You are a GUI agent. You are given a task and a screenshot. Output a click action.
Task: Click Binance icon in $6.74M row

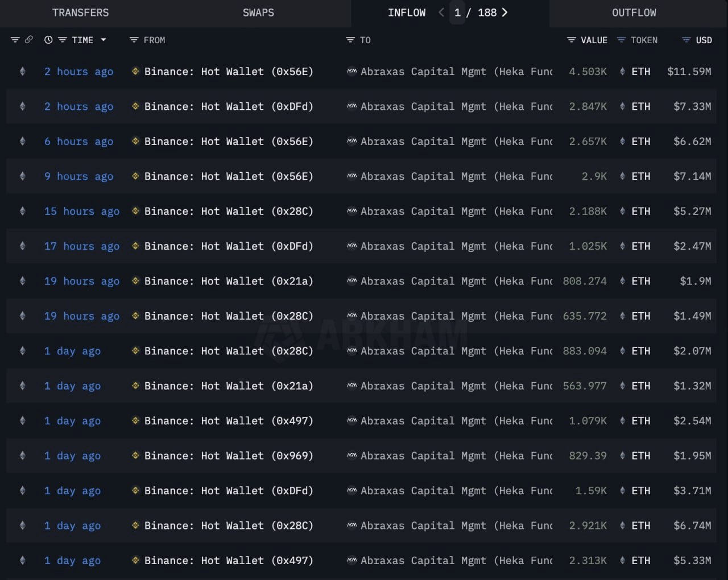(135, 525)
